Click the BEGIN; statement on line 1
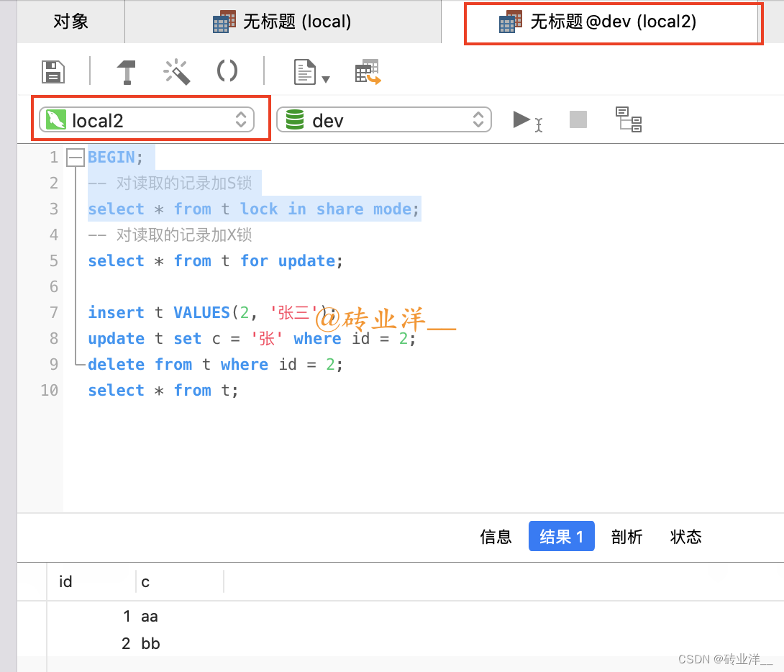This screenshot has width=784, height=672. pyautogui.click(x=116, y=158)
